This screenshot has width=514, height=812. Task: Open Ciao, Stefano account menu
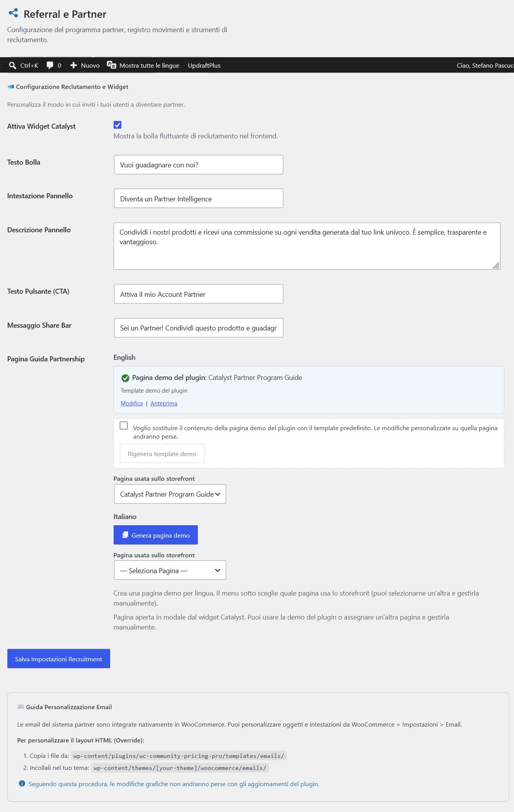tap(485, 65)
